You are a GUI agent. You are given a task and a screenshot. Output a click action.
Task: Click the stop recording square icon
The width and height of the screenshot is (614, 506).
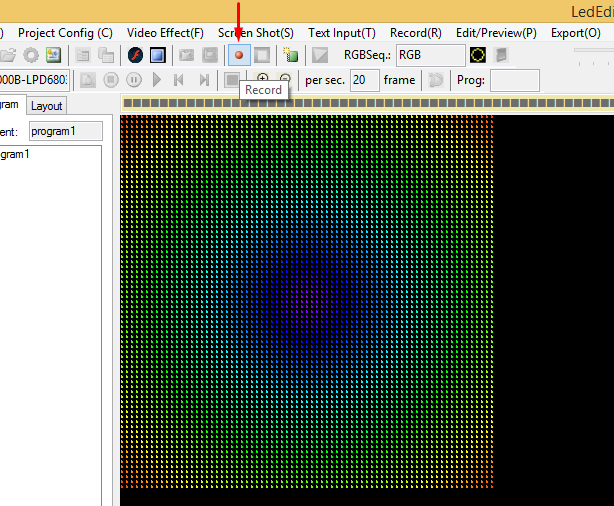tap(262, 55)
